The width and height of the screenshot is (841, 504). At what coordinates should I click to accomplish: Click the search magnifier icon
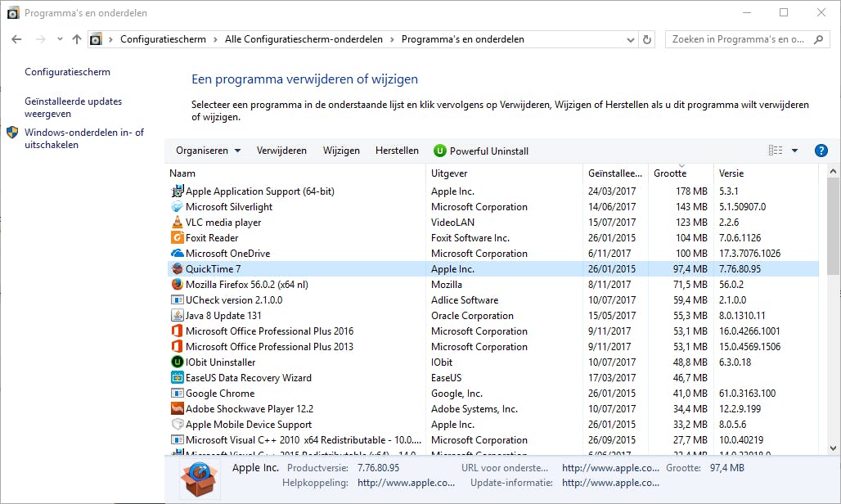pyautogui.click(x=818, y=39)
